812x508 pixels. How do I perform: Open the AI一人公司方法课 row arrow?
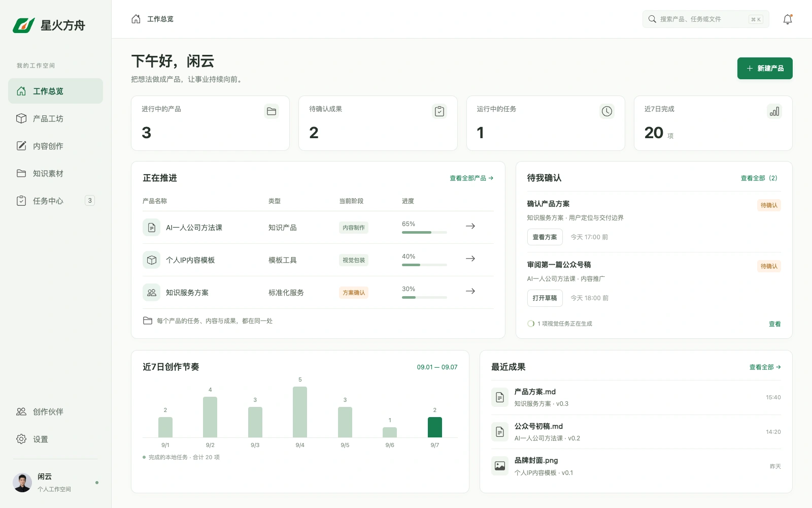coord(470,226)
